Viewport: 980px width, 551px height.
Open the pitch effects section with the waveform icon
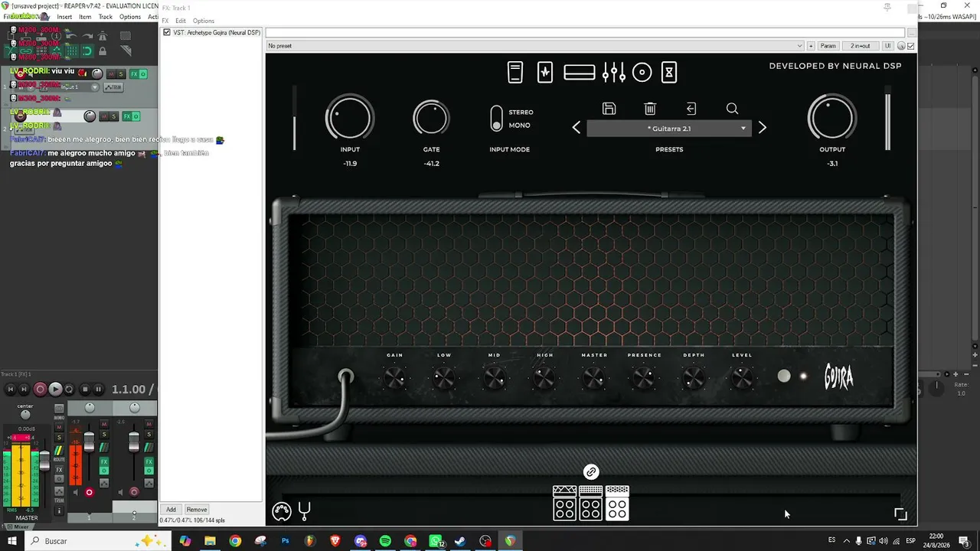coord(545,72)
